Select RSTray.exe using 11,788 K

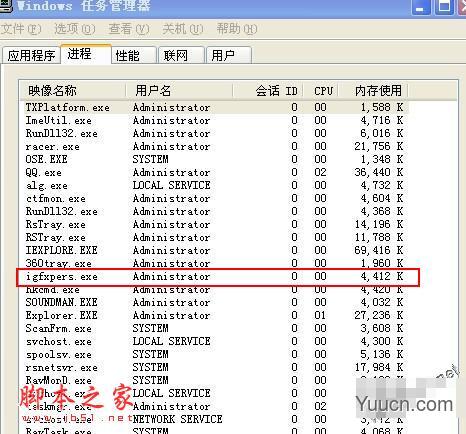click(x=214, y=238)
